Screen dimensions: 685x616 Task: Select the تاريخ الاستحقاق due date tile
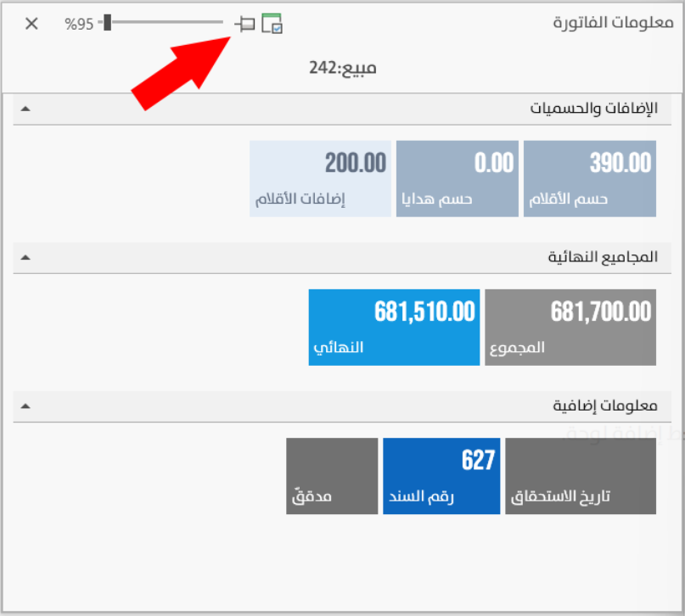point(581,476)
